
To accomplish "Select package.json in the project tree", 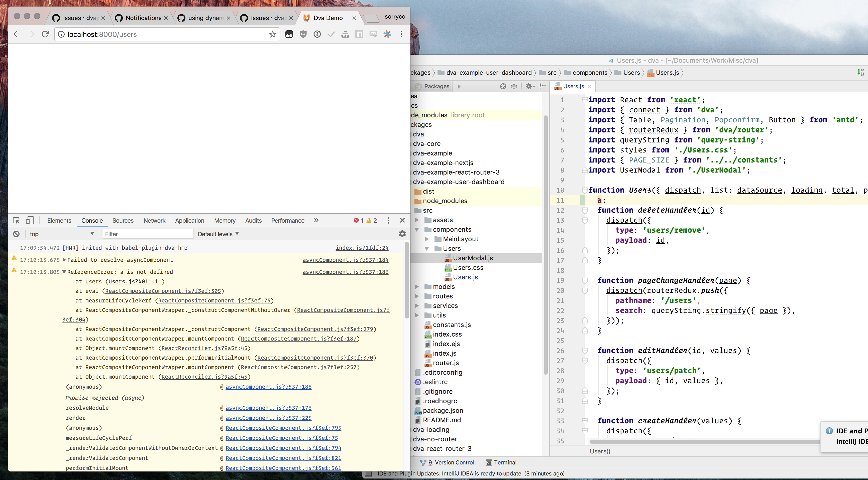I will point(443,411).
